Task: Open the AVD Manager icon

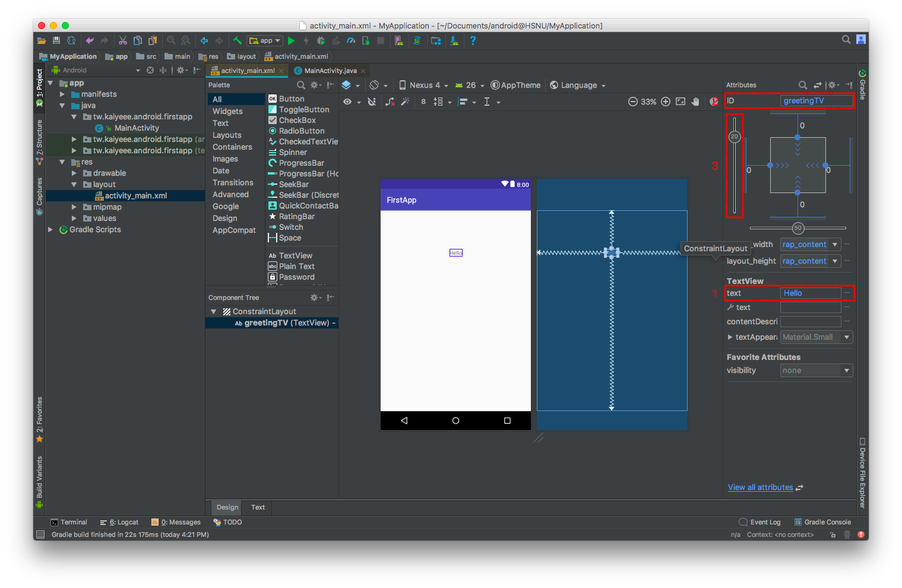Action: point(398,40)
